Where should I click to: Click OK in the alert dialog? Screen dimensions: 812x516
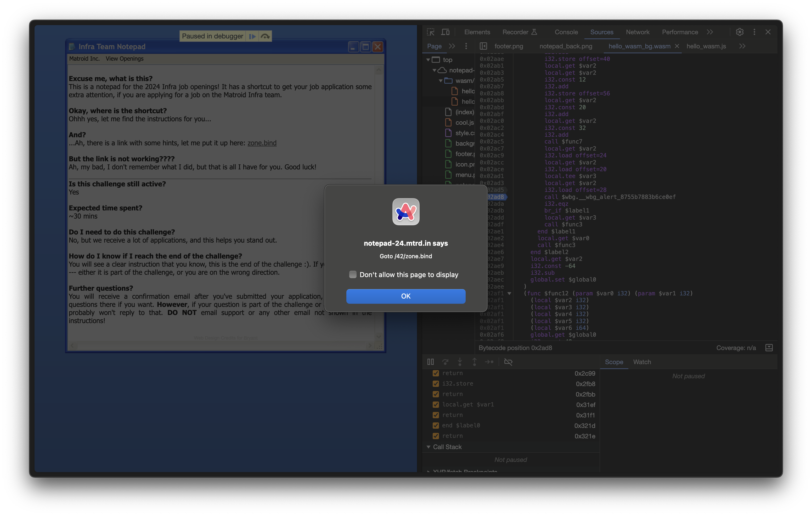click(406, 296)
